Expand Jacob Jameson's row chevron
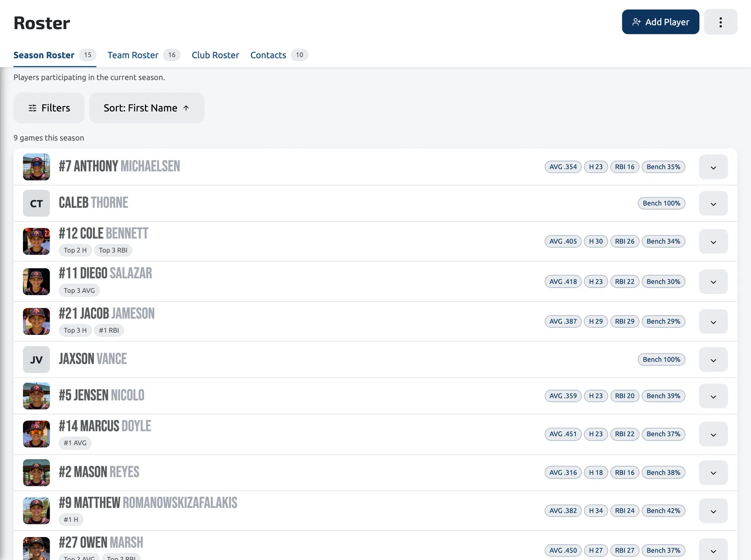The width and height of the screenshot is (751, 560). coord(713,322)
